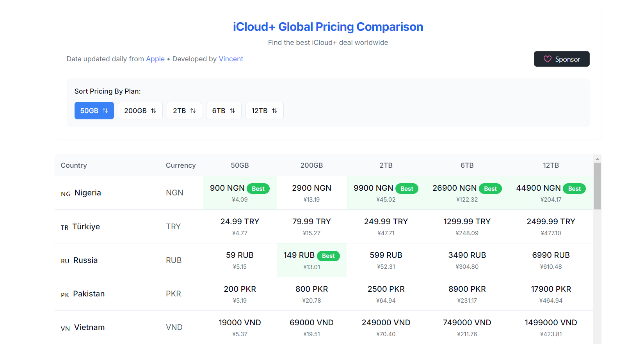The image size is (644, 344).
Task: Click the 6990 RUB price cell
Action: click(551, 260)
